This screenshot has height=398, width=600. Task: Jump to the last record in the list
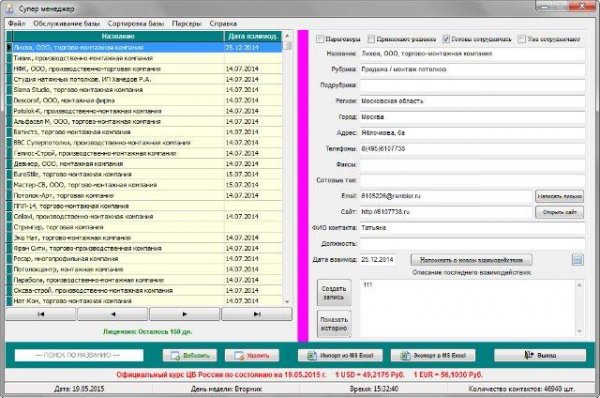(x=257, y=314)
